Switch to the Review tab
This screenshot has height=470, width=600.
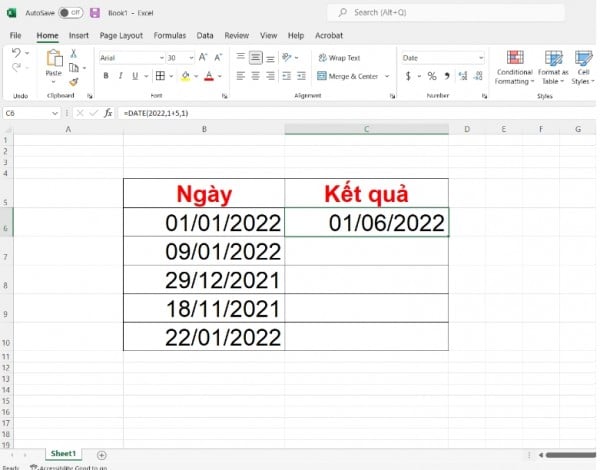click(236, 36)
